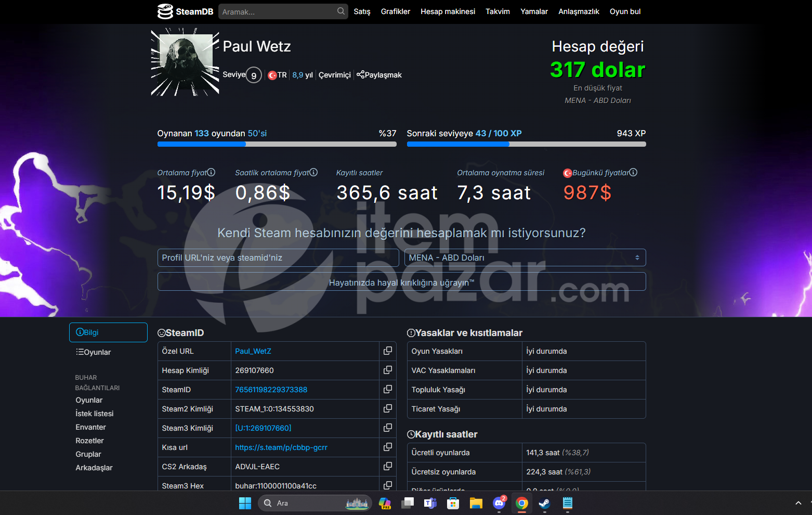Open the Hesap makinesi menu

tap(448, 11)
